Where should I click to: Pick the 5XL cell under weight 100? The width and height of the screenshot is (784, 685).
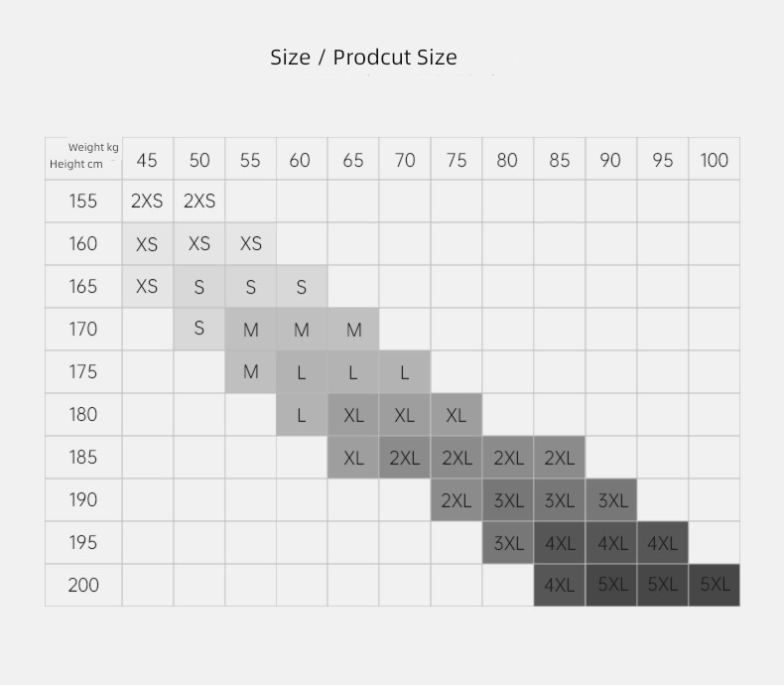click(714, 585)
